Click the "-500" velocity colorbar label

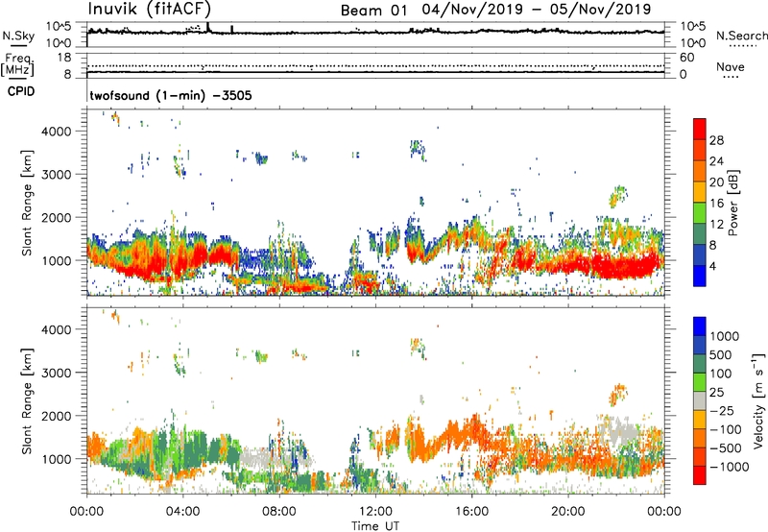(726, 447)
